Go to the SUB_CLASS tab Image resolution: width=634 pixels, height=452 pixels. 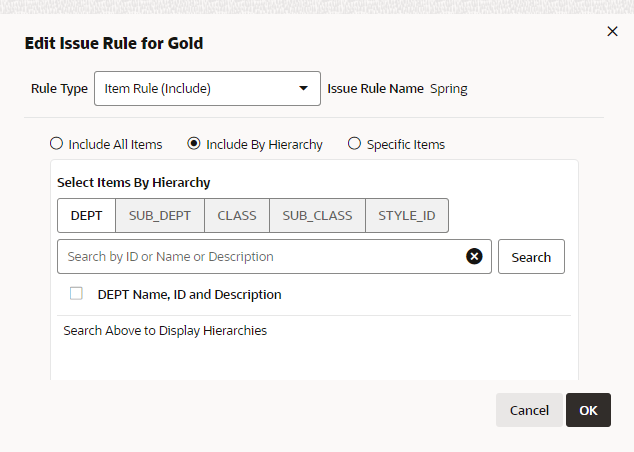pyautogui.click(x=317, y=215)
